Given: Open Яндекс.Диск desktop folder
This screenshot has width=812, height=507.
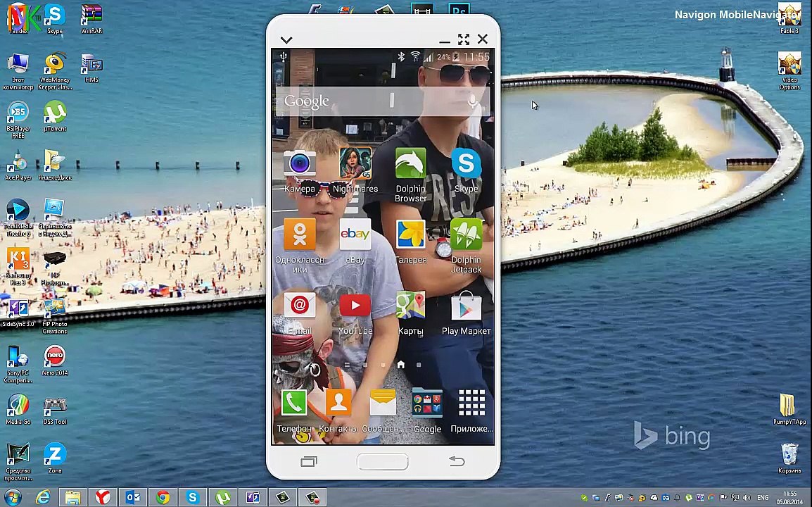Looking at the screenshot, I should point(55,165).
